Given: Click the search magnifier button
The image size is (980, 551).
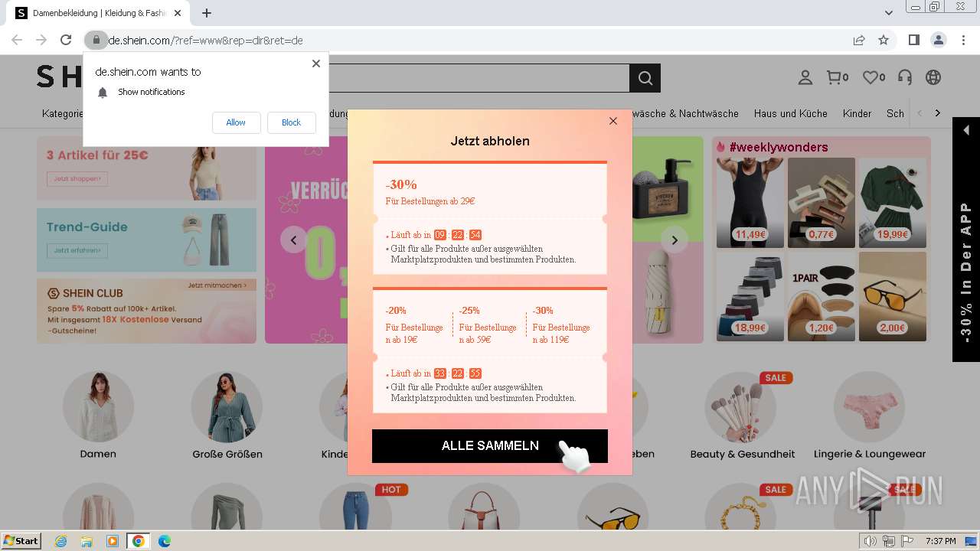Looking at the screenshot, I should [x=645, y=78].
